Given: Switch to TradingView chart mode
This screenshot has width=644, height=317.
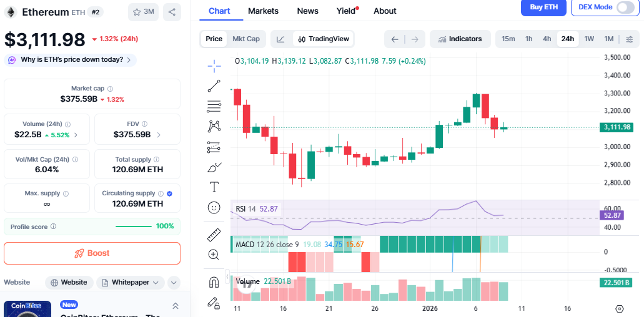Looking at the screenshot, I should coord(324,39).
